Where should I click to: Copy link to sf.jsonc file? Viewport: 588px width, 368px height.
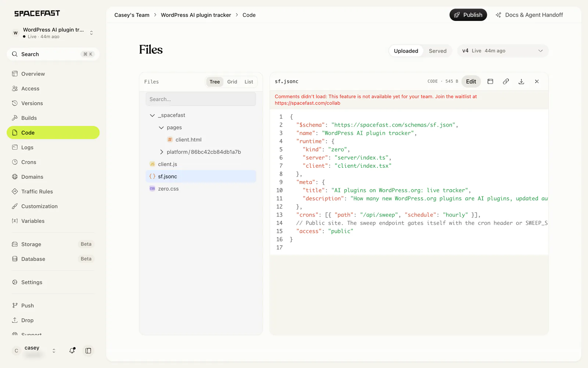(506, 81)
